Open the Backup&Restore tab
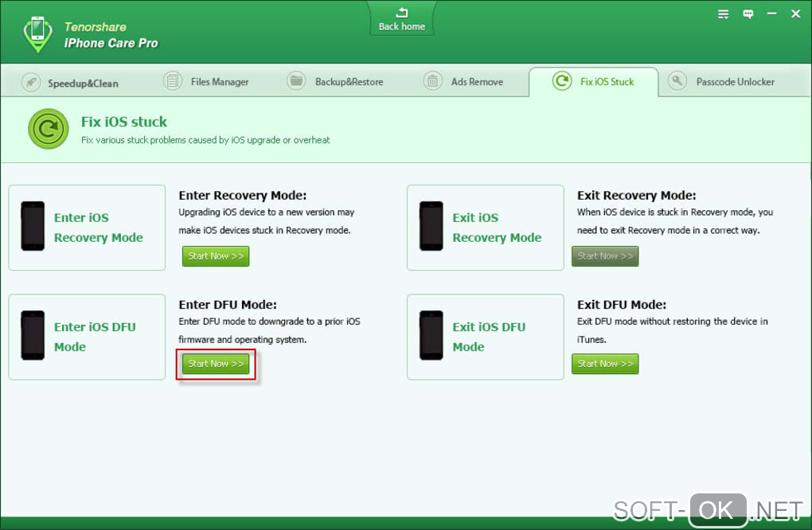812x530 pixels. [336, 82]
